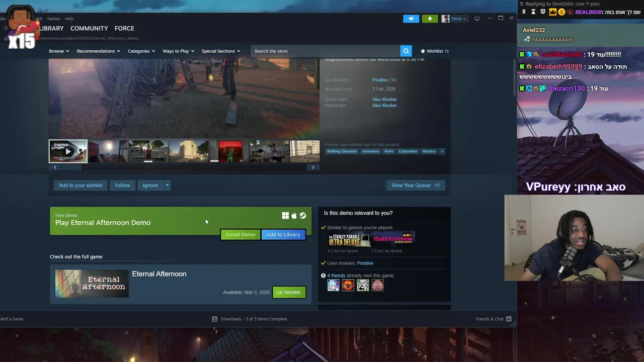Click the View Your Queue button
The width and height of the screenshot is (644, 362).
[416, 186]
